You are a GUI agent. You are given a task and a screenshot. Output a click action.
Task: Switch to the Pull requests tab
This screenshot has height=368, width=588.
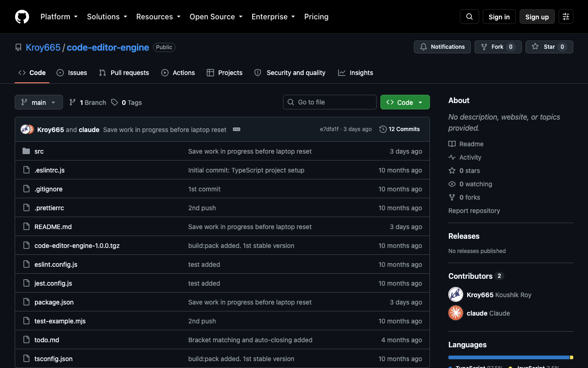coord(124,73)
